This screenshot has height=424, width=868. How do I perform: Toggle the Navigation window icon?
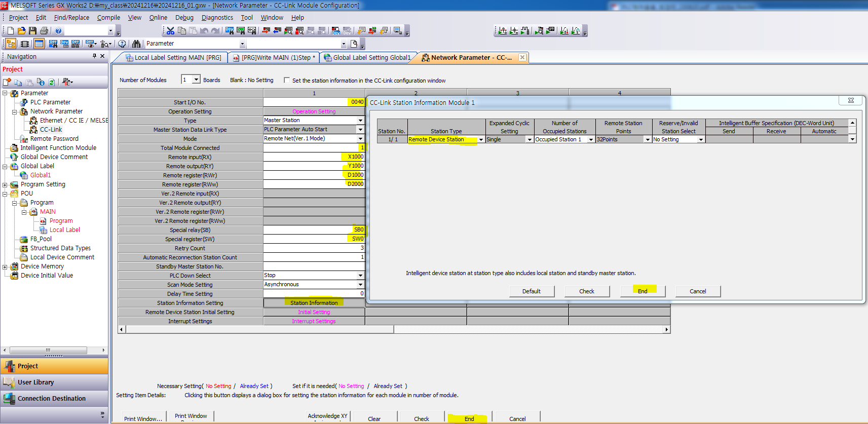click(11, 44)
